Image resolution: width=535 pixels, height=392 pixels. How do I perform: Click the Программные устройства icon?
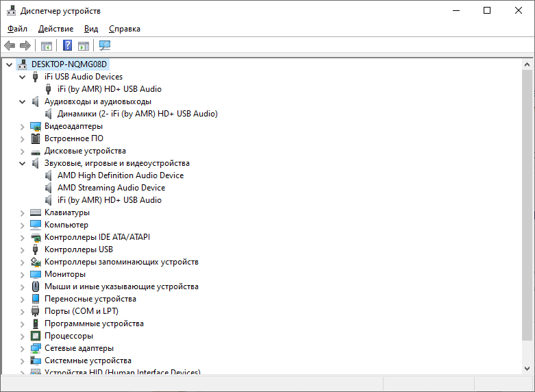36,323
